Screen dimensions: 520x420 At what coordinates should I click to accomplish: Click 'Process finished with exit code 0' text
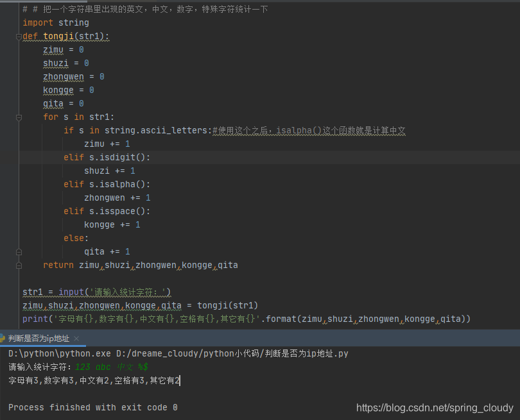click(93, 407)
